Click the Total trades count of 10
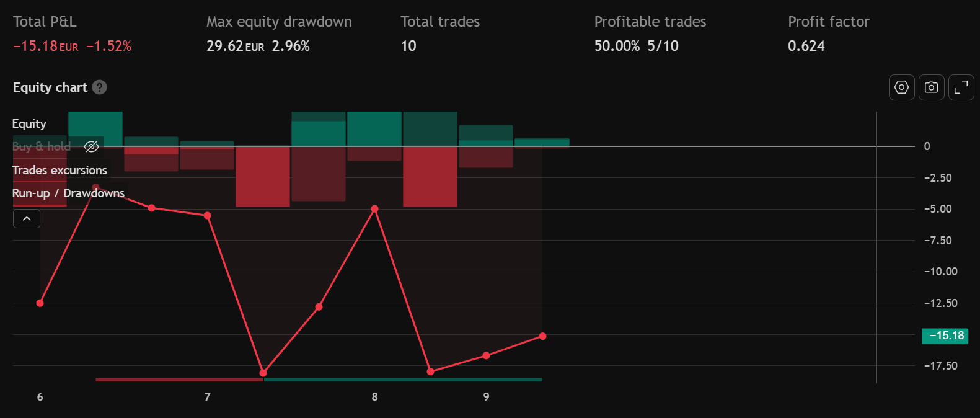 408,46
